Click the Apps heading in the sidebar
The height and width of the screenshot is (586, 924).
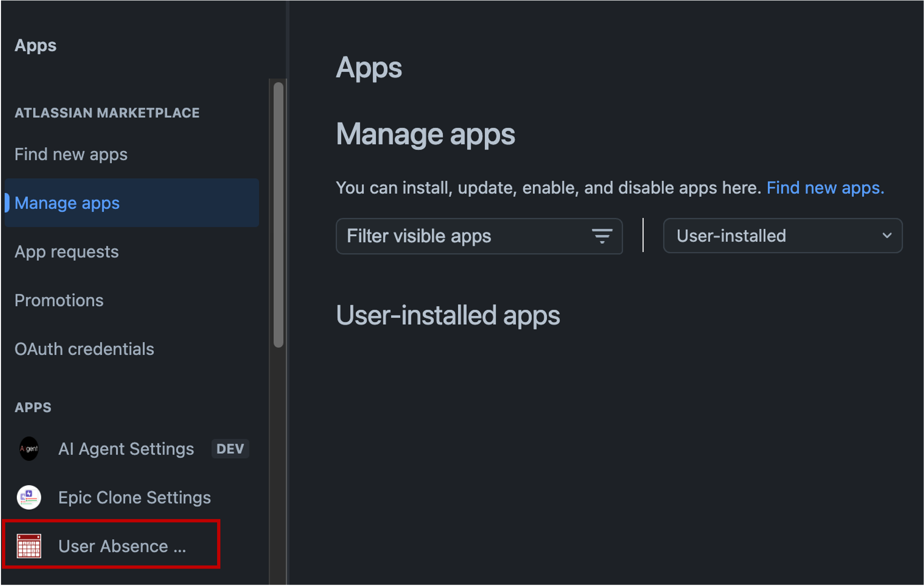coord(35,45)
